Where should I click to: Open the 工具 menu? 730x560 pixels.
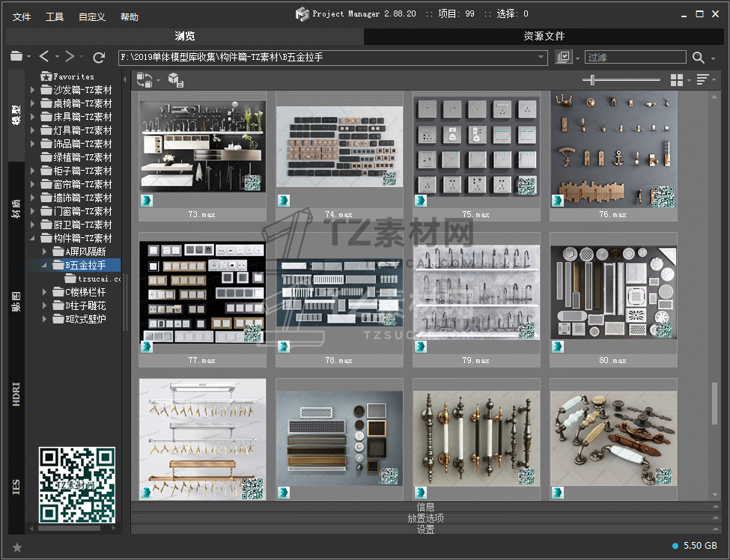(55, 16)
